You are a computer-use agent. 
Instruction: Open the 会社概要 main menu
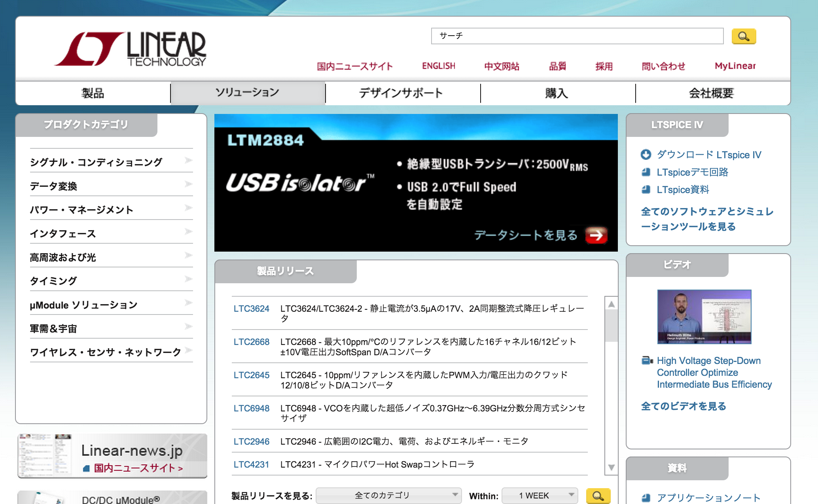tap(712, 93)
